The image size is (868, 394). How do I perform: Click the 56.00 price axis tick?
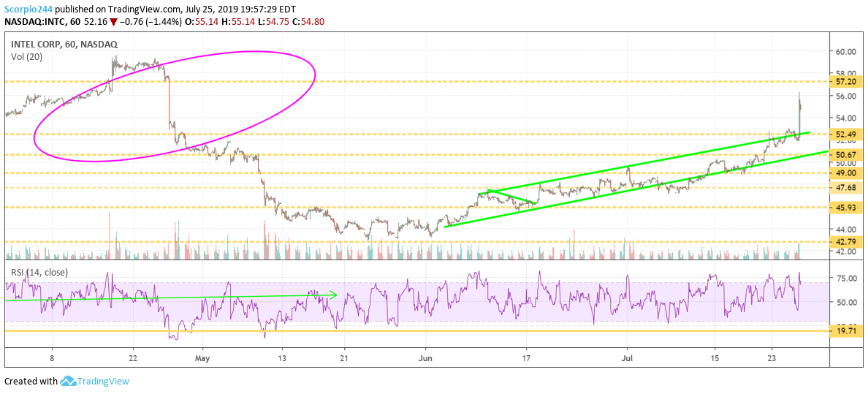click(x=846, y=96)
